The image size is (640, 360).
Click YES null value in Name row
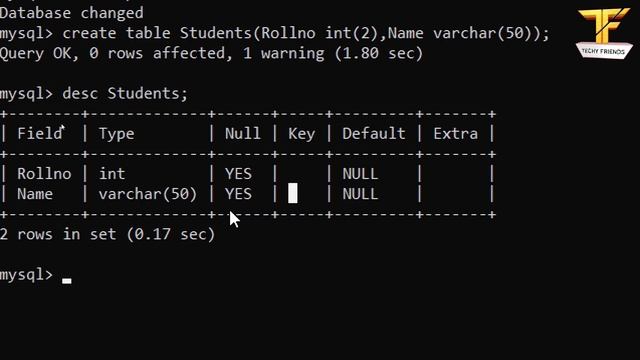click(238, 194)
